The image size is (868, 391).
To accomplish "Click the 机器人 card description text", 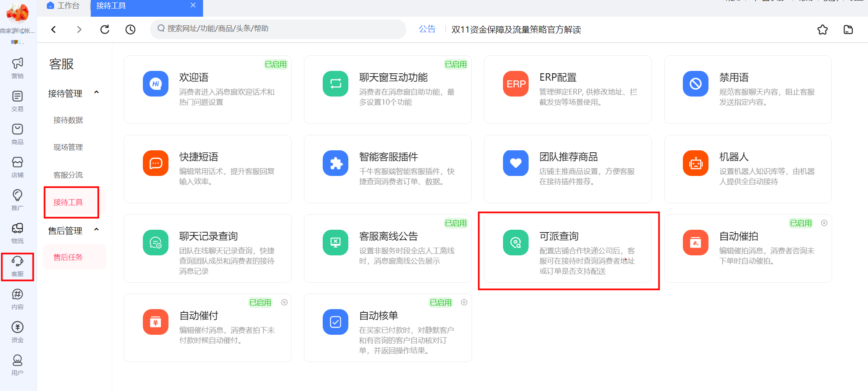I will 767,176.
